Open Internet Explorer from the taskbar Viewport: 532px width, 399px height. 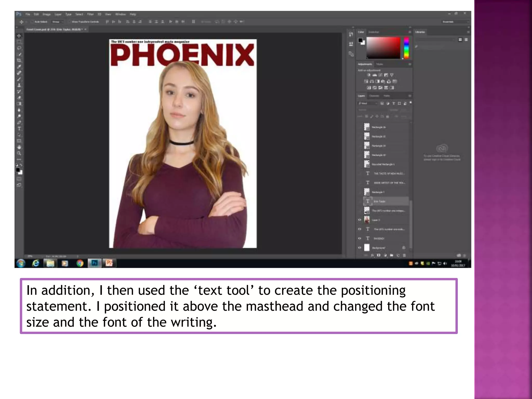tap(36, 263)
